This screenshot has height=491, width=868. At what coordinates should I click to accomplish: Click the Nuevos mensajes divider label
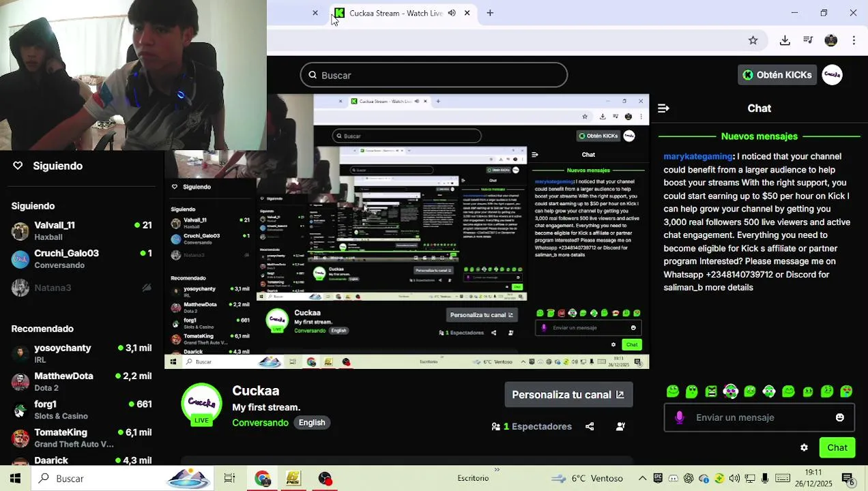759,136
